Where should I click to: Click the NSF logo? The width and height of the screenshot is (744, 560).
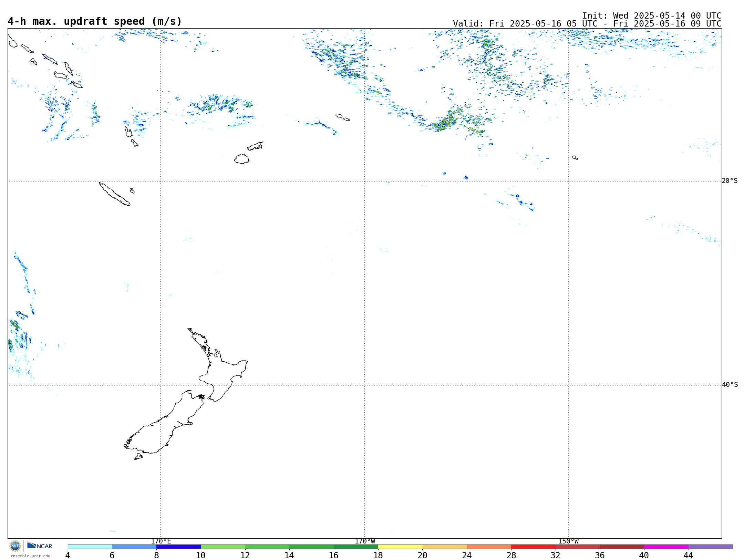(x=15, y=546)
